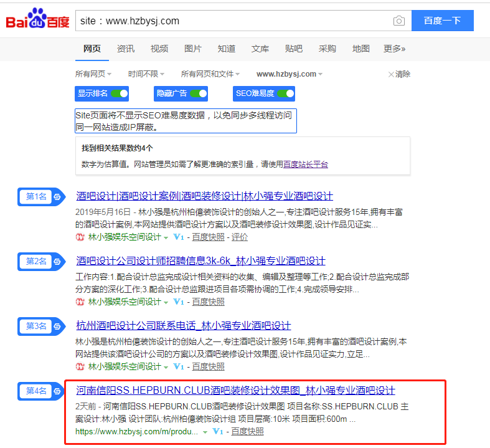Click 林小强娱乐空间设计 in first result
490x448 pixels.
tap(125, 237)
